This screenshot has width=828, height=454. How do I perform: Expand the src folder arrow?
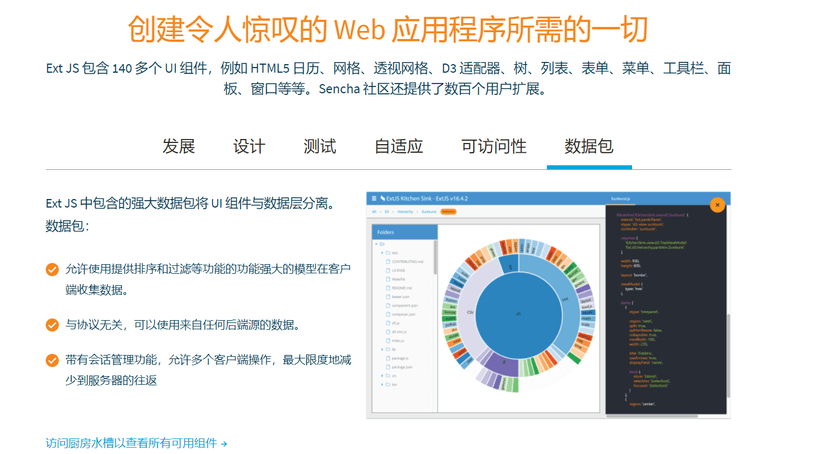(x=382, y=376)
